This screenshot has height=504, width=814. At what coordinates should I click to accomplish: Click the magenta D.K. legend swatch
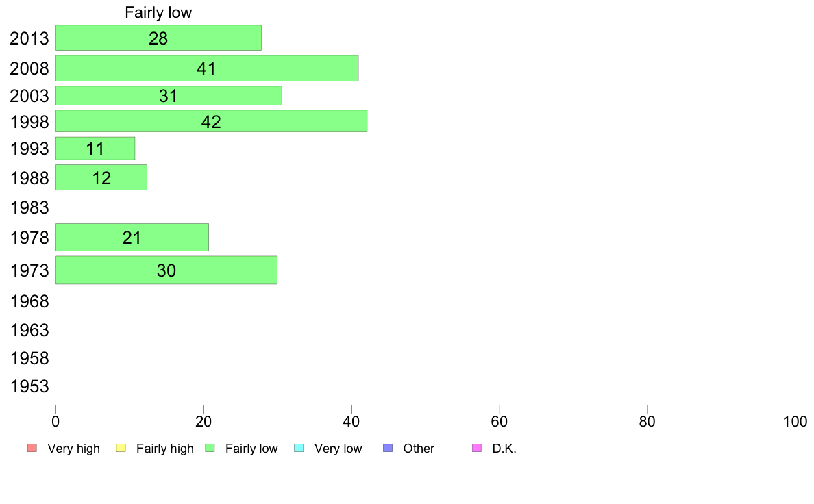click(x=477, y=448)
